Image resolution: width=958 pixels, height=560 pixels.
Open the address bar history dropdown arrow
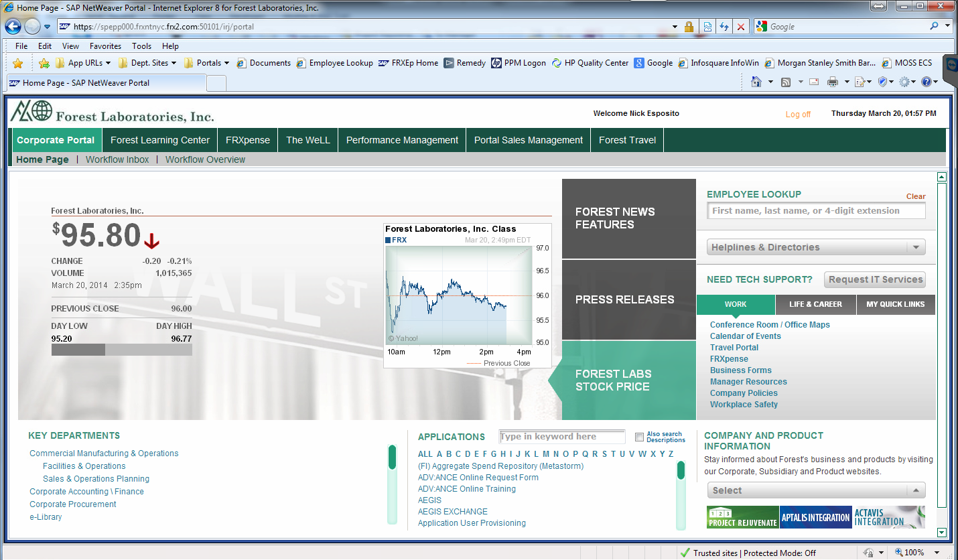675,27
